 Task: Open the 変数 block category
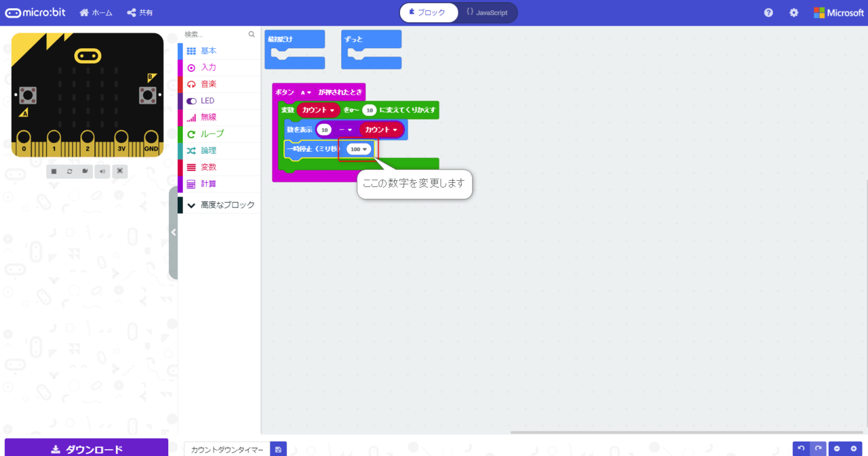pos(219,167)
